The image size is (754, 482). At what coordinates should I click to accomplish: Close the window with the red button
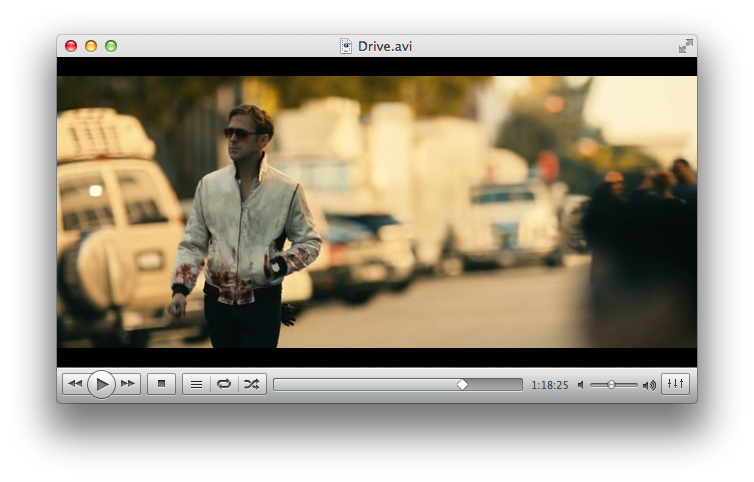click(71, 46)
